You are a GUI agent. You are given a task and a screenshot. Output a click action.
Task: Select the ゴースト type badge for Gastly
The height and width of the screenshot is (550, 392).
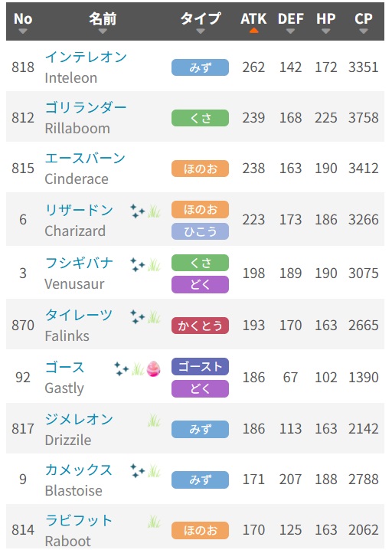pyautogui.click(x=200, y=367)
